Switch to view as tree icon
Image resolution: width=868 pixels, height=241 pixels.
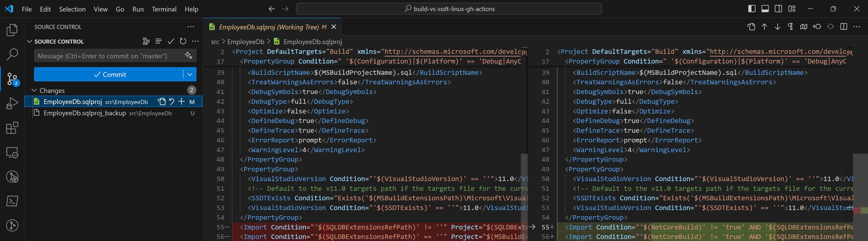click(158, 41)
